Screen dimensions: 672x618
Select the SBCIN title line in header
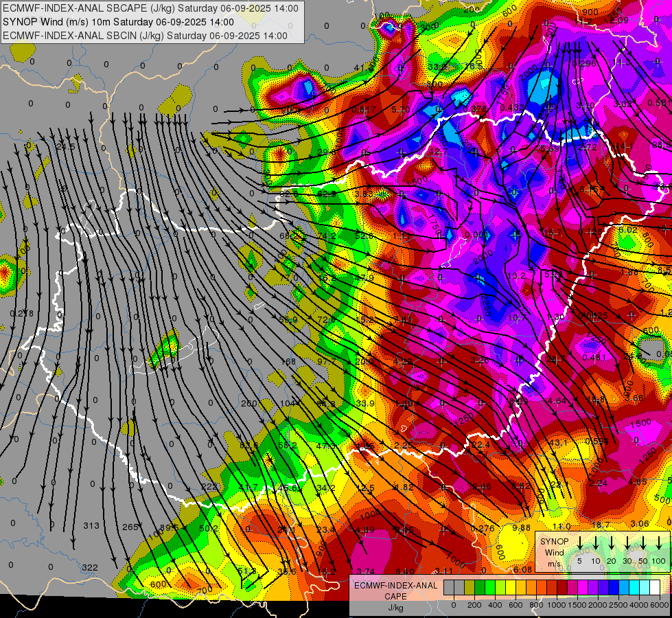click(145, 36)
